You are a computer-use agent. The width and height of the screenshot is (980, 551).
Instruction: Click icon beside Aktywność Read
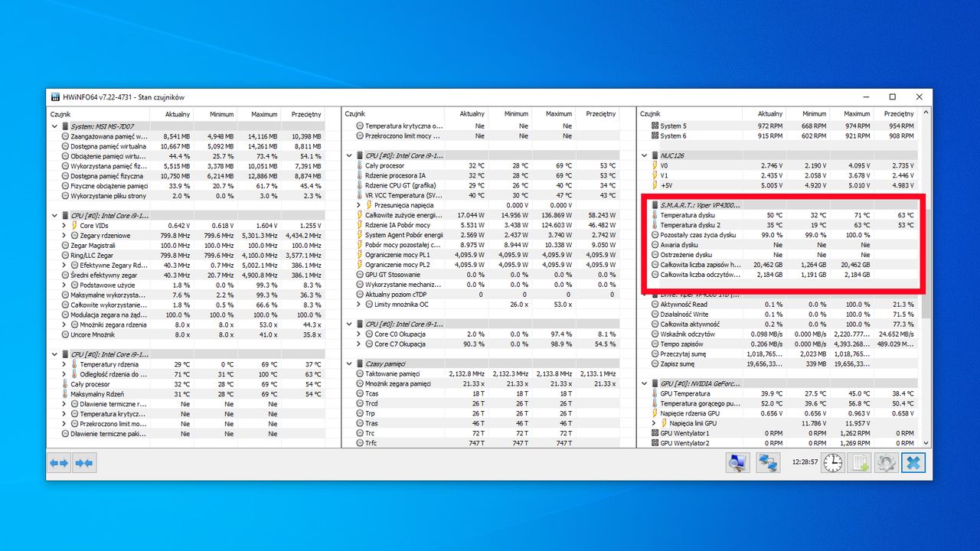[x=655, y=305]
